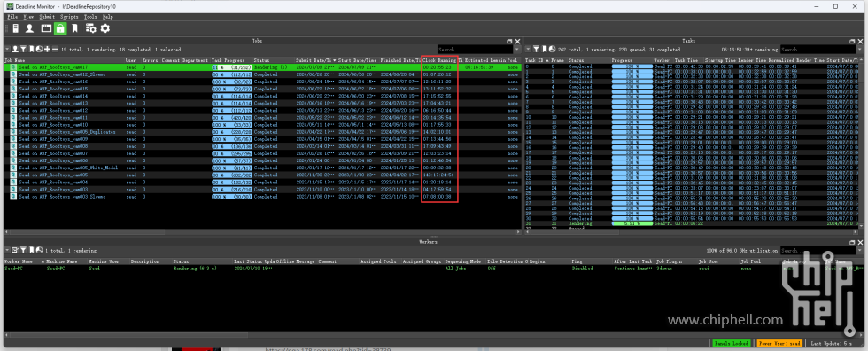Sort jobs by the Job Name column header

(x=64, y=59)
